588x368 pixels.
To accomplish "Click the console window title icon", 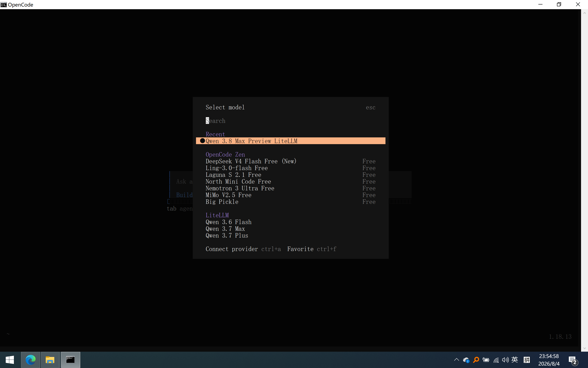I will (x=4, y=5).
